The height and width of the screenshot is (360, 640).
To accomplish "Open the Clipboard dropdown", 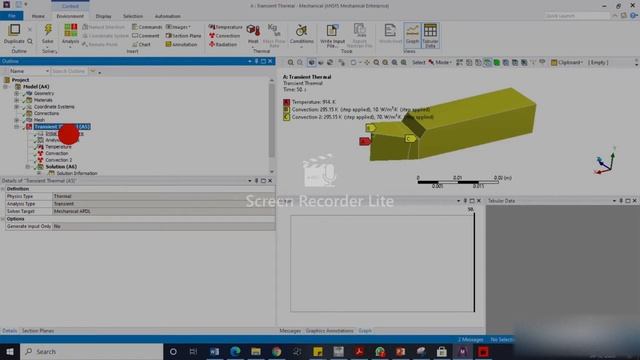I will click(567, 62).
